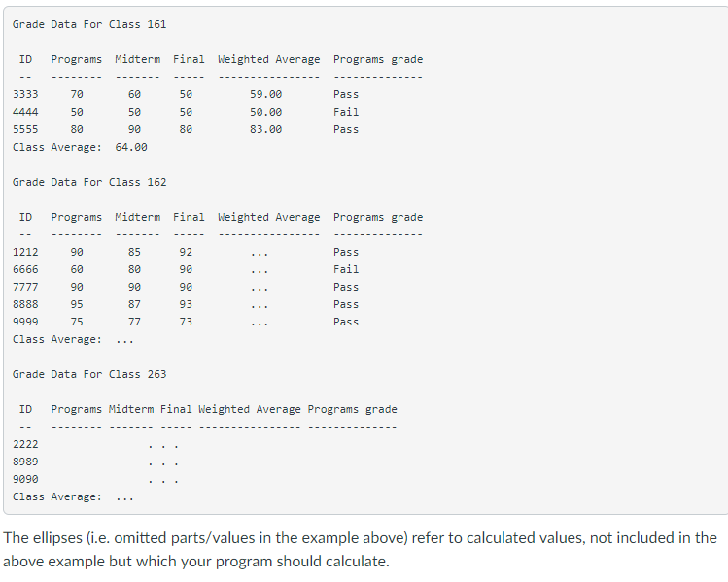Click student ID 2222
728x582 pixels.
click(25, 444)
